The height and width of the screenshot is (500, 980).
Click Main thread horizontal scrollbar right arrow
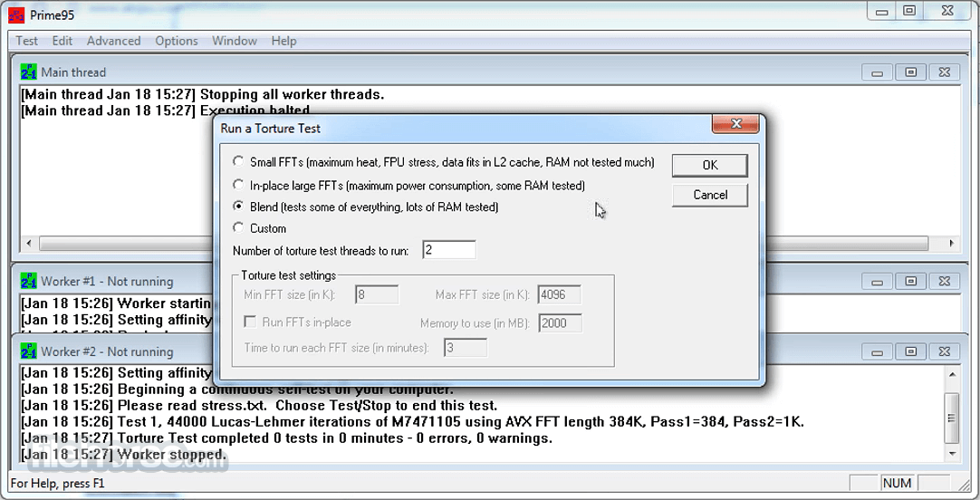pyautogui.click(x=952, y=243)
